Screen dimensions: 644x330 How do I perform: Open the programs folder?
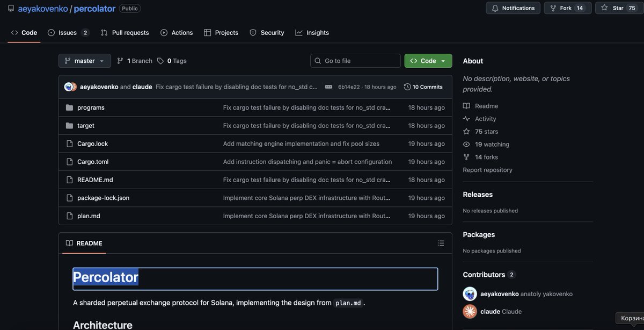(x=91, y=107)
